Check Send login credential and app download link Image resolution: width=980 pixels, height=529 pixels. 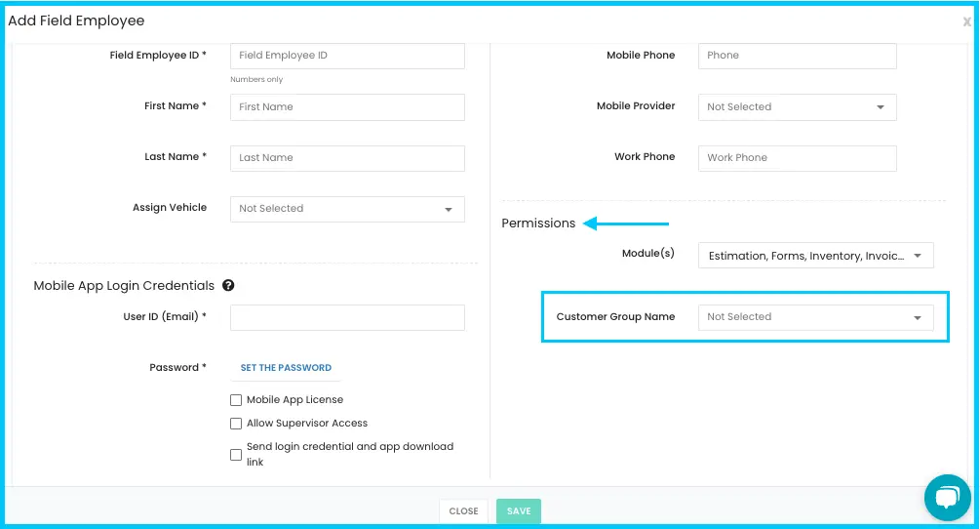(x=236, y=455)
